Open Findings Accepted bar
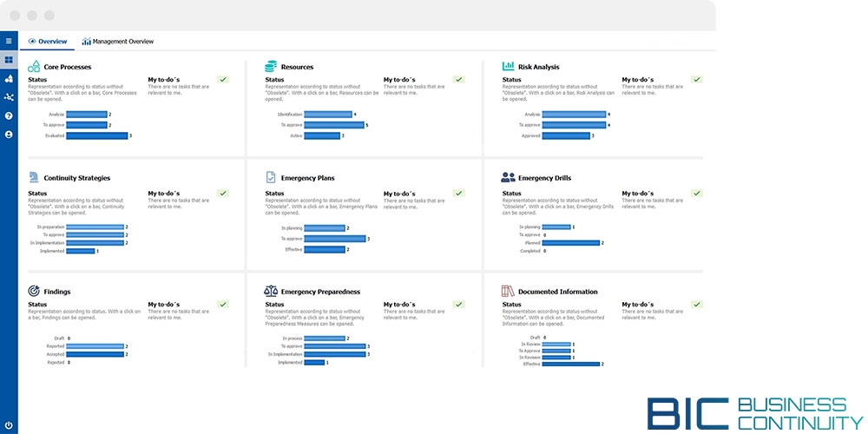868x434 pixels. [x=95, y=354]
